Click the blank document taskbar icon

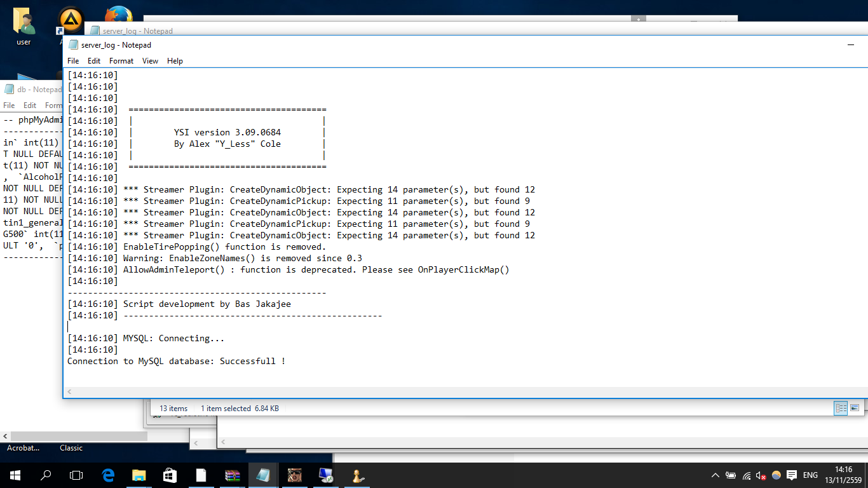pos(201,475)
